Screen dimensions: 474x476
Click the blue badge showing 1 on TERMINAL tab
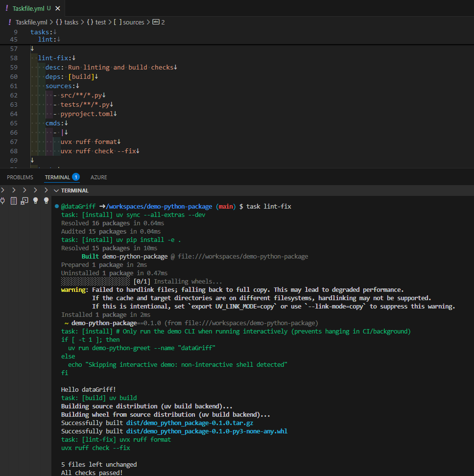[76, 177]
